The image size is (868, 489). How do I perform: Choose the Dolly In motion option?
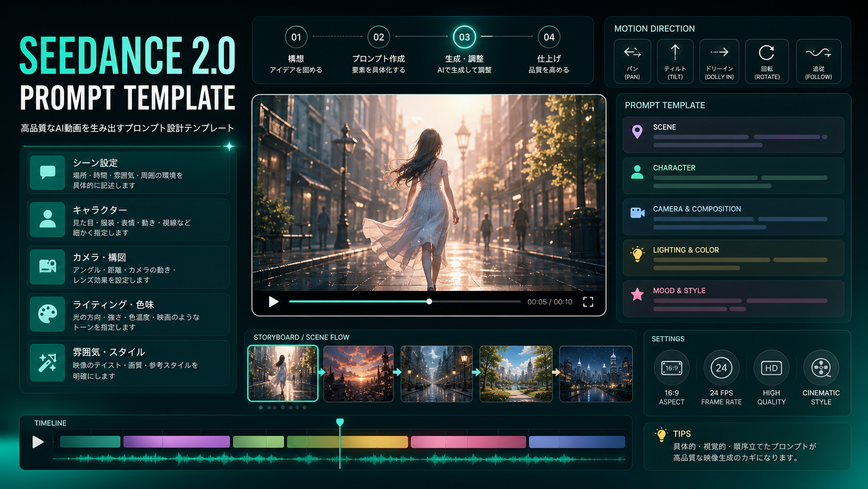(x=719, y=61)
